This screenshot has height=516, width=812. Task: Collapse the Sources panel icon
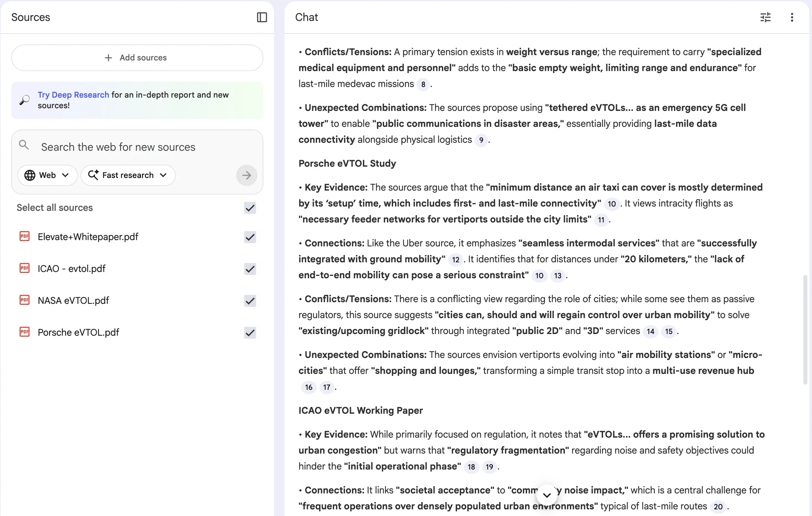(262, 17)
